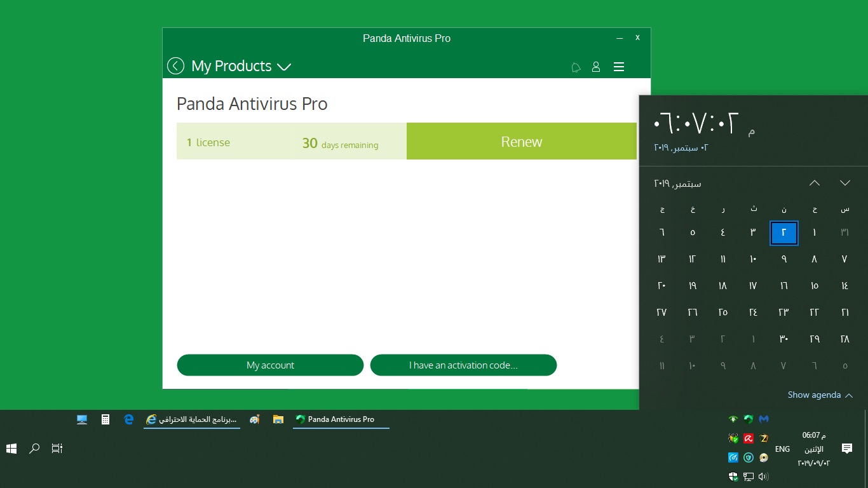Open the volume speaker tray icon
The width and height of the screenshot is (868, 488).
coord(764,477)
